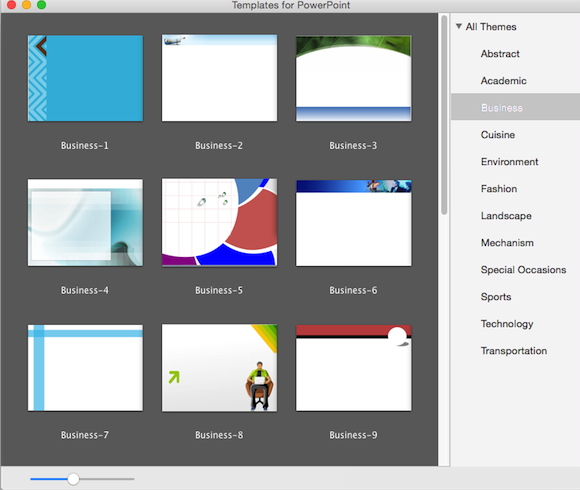Click the thumbnail size slider knob
Screen dimensions: 580x490
[73, 479]
